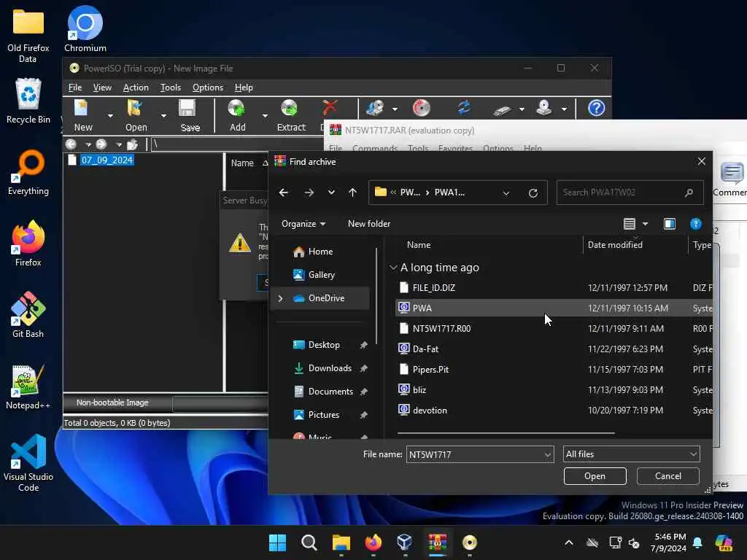Click the WinRAR taskbar icon
Viewport: 747px width, 560px height.
click(x=437, y=542)
